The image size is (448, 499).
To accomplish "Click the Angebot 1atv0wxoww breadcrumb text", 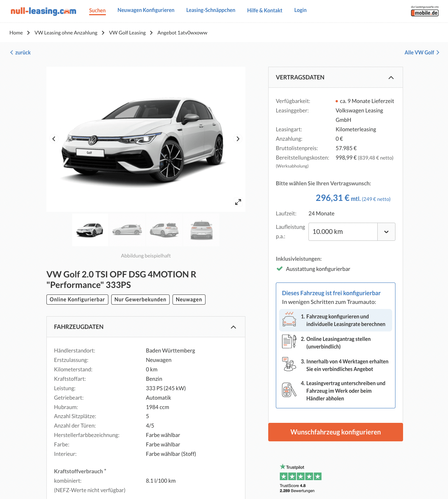I will point(182,33).
